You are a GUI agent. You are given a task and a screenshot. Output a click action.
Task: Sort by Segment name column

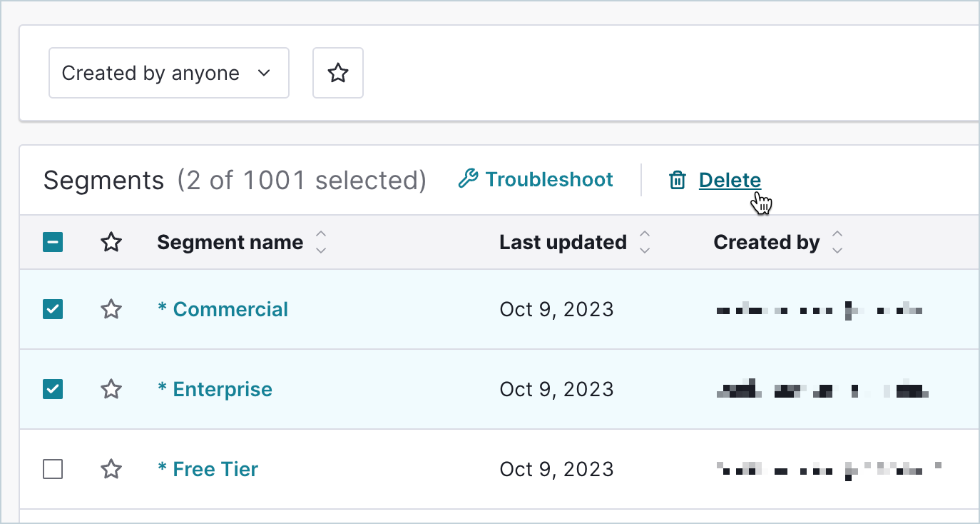coord(321,243)
